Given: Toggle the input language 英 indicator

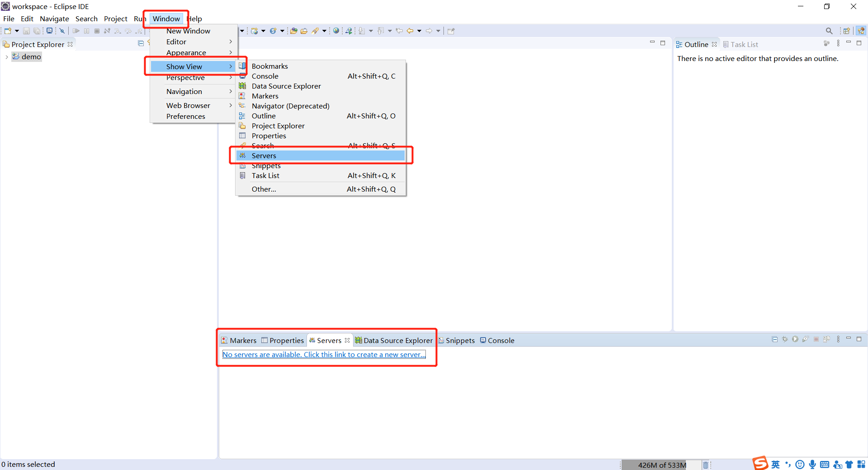Looking at the screenshot, I should 776,465.
